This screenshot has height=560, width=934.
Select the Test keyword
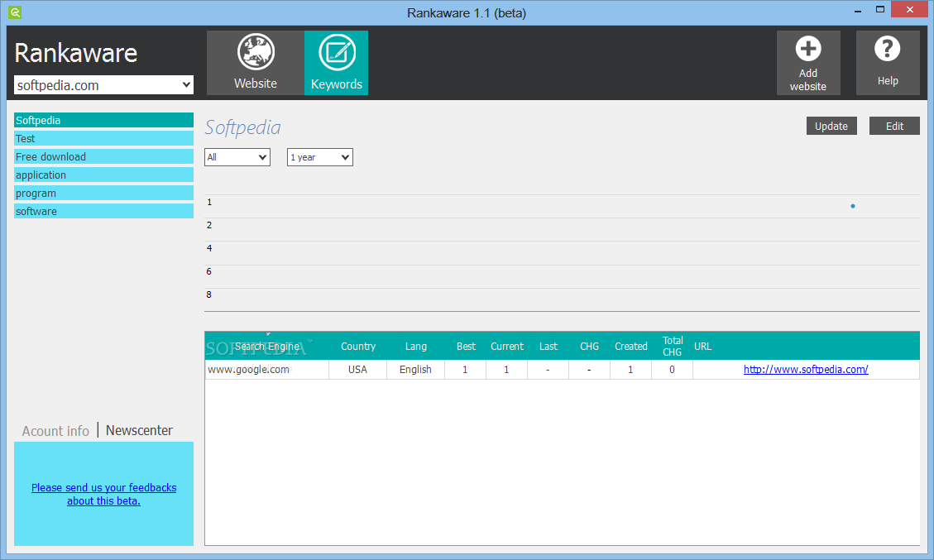point(103,138)
